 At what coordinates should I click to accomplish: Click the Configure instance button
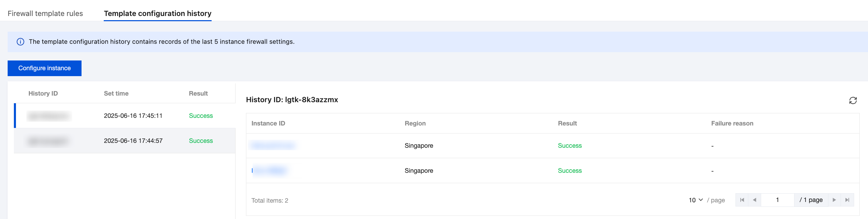pos(44,68)
